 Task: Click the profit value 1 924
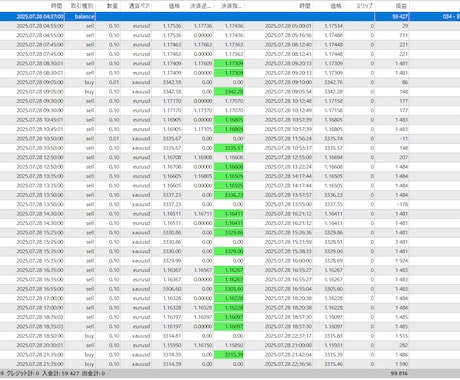point(401,261)
